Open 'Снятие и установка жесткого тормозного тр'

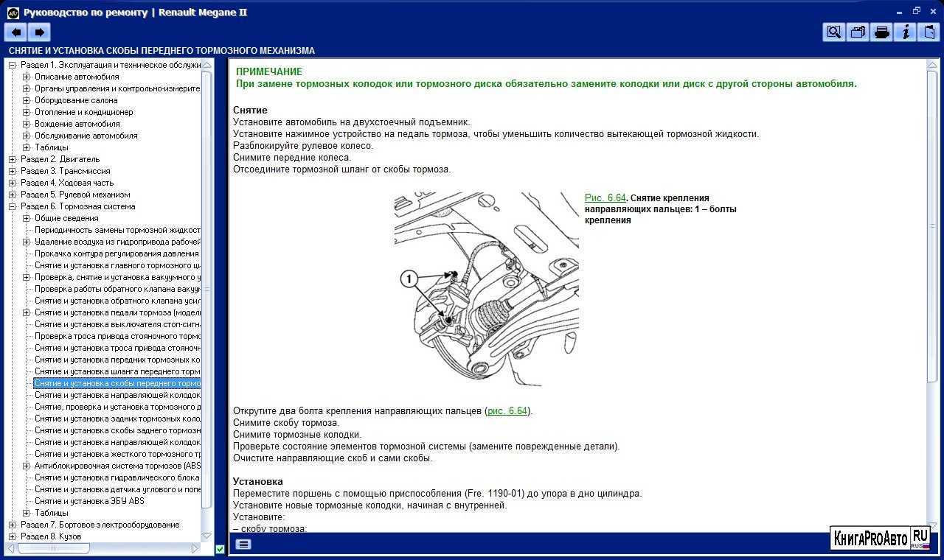(117, 454)
